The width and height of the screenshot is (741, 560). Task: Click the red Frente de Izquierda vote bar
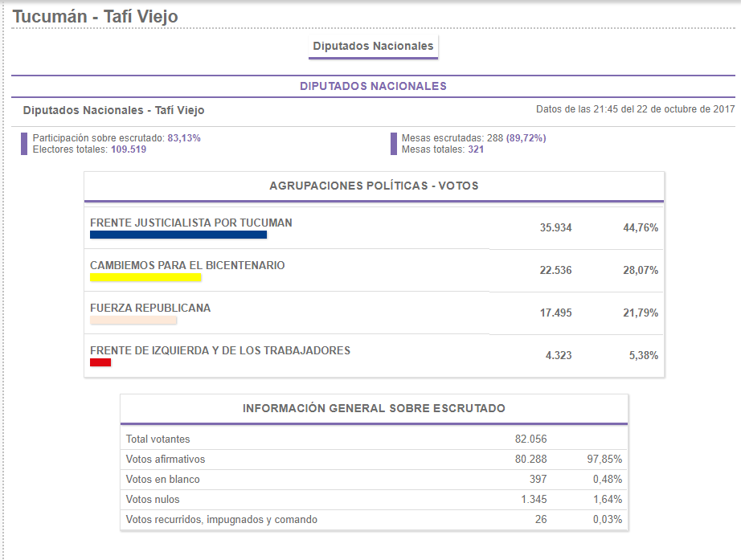100,362
